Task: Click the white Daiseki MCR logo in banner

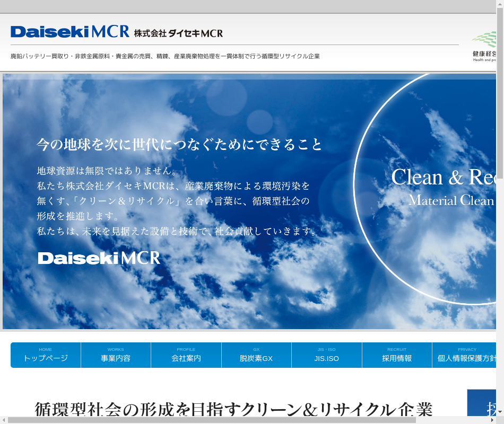Action: point(99,258)
